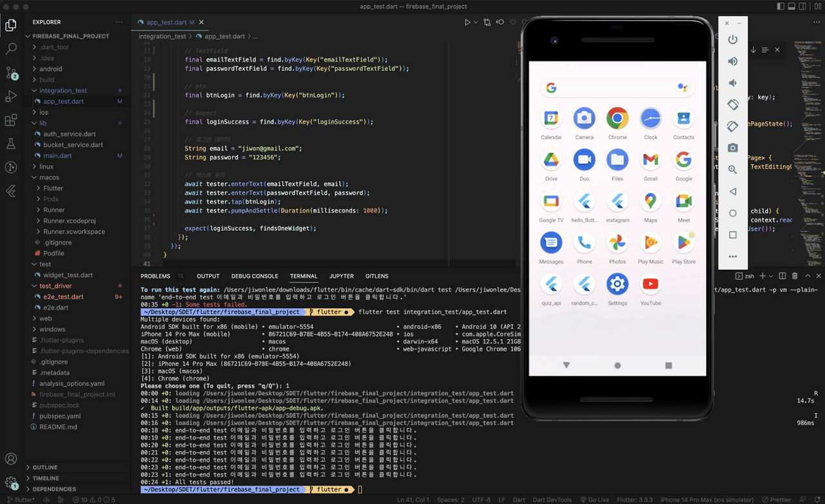825x504 pixels.
Task: Raise the emulator volume
Action: (733, 61)
